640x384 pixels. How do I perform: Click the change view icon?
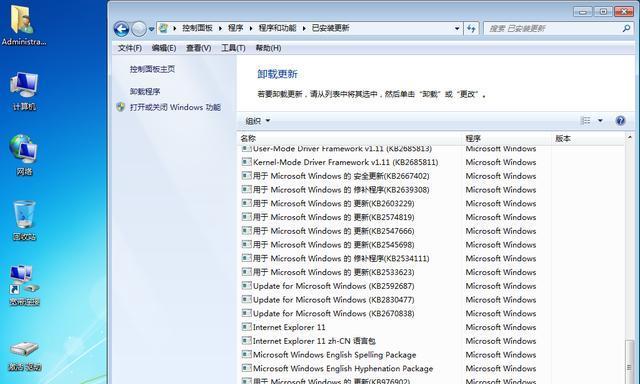click(585, 121)
